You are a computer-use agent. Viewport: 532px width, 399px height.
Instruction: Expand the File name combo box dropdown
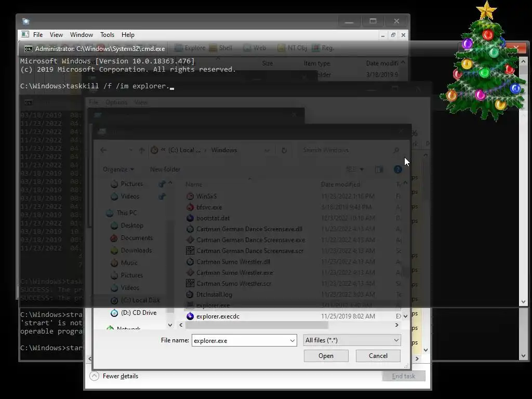(x=292, y=340)
